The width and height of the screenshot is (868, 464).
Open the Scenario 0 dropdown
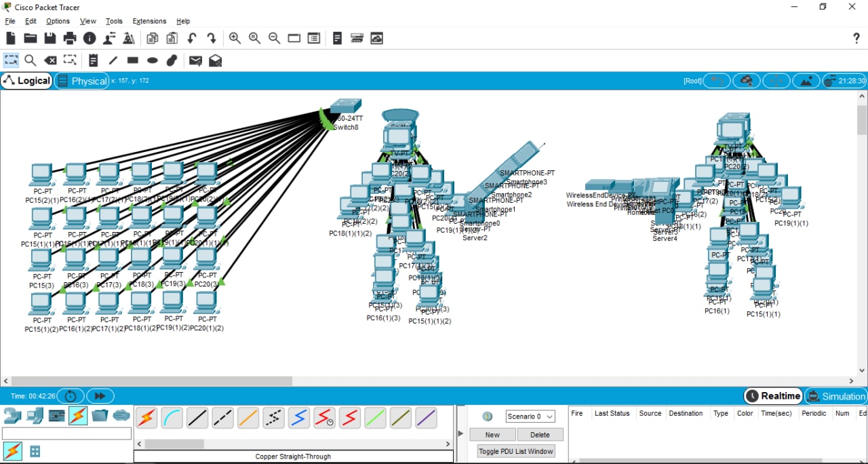(x=530, y=417)
